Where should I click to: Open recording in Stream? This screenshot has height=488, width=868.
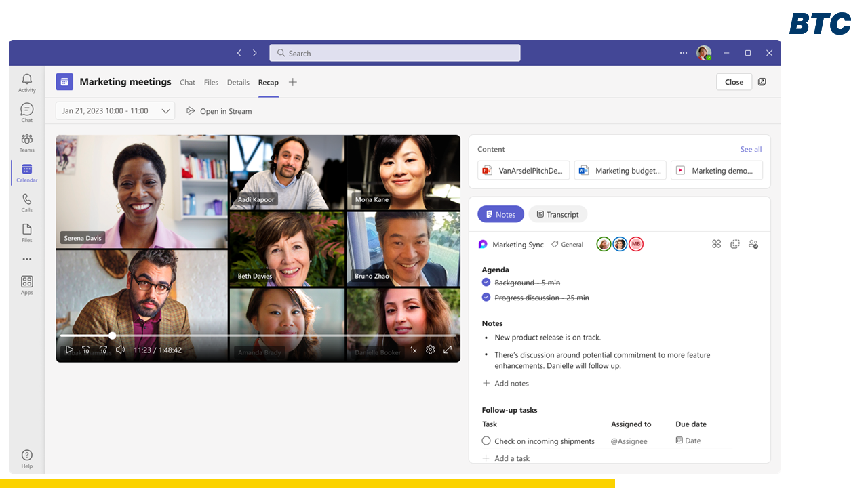[219, 111]
